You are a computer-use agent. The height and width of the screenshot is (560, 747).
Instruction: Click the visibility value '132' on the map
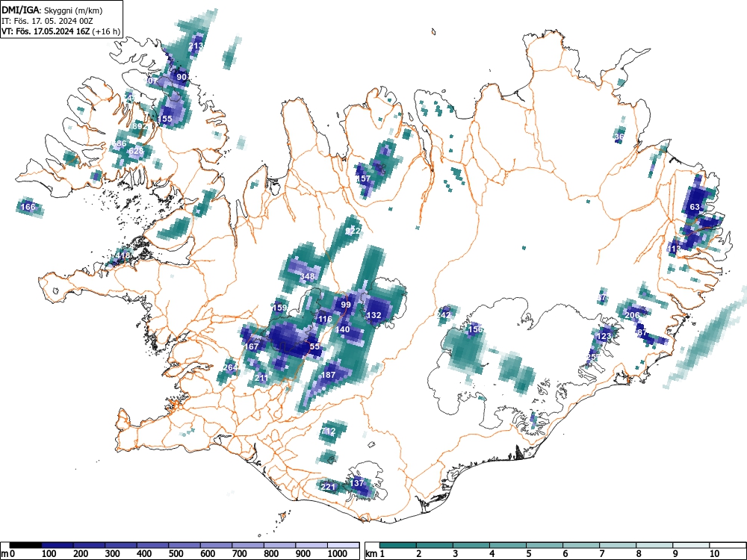[374, 315]
